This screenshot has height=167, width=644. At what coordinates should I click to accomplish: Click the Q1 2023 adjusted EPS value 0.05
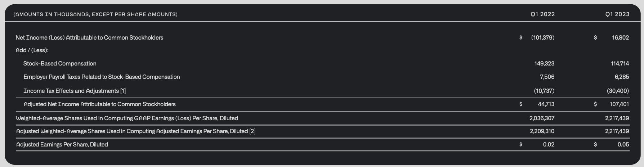coord(623,145)
